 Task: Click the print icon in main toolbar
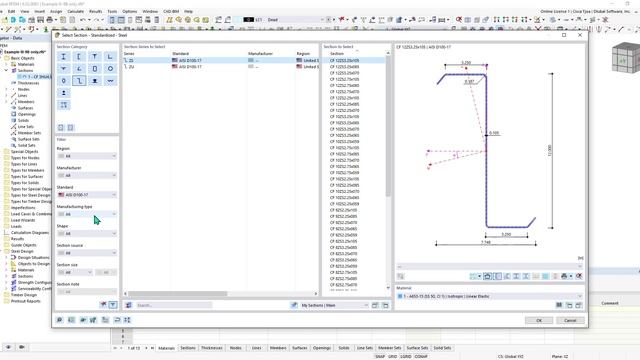(49, 20)
